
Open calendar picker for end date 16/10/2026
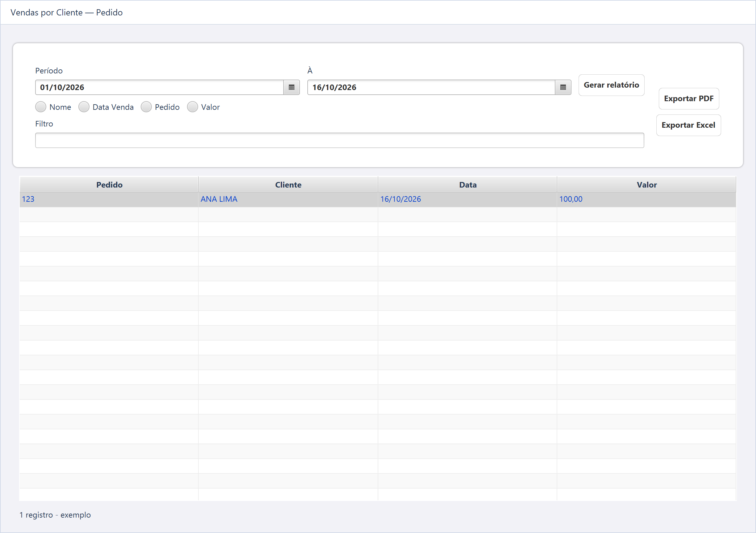563,87
